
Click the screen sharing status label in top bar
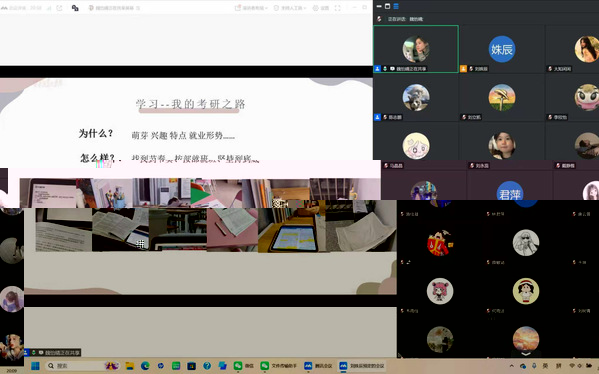[x=114, y=8]
